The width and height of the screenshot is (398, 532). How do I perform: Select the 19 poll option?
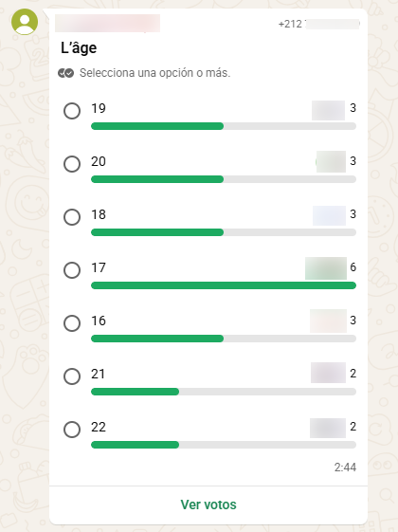[72, 111]
